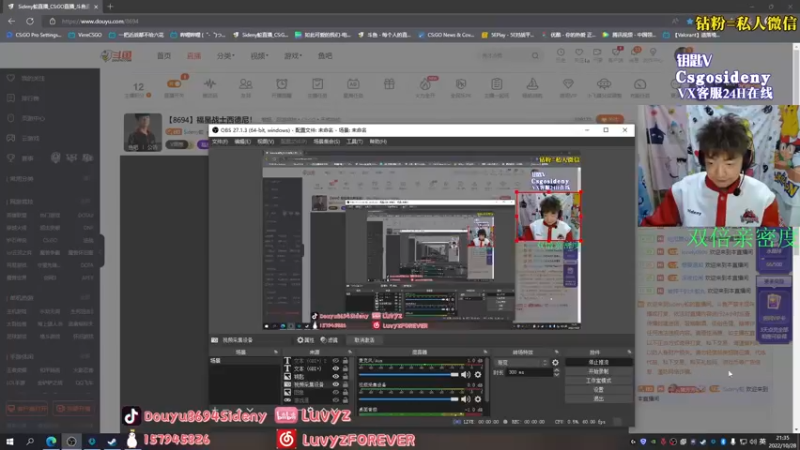The width and height of the screenshot is (800, 450).
Task: Open scene transition settings gear
Action: (x=555, y=362)
